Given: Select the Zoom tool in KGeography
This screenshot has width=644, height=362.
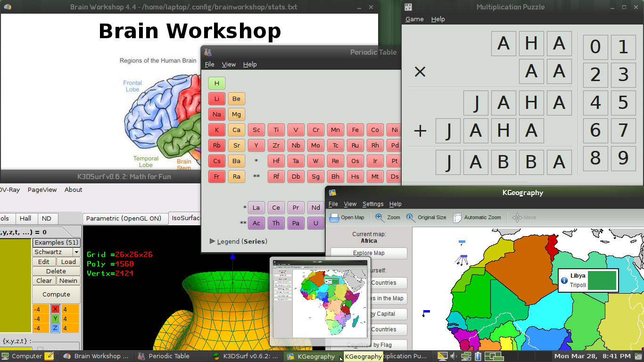Looking at the screenshot, I should 388,217.
